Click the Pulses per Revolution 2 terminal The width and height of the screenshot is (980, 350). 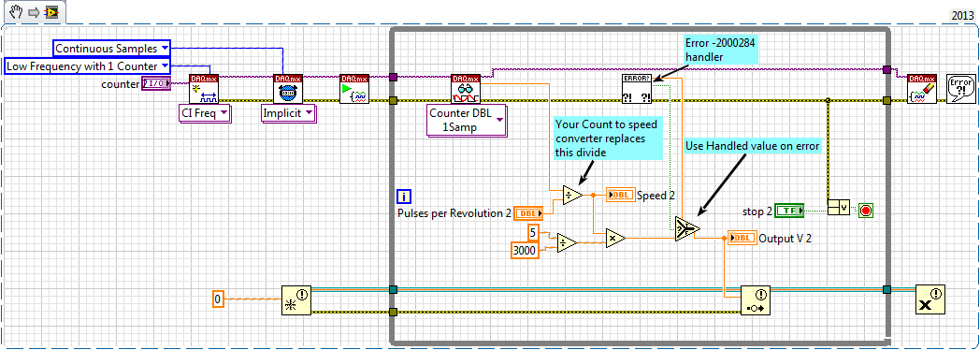tap(528, 213)
